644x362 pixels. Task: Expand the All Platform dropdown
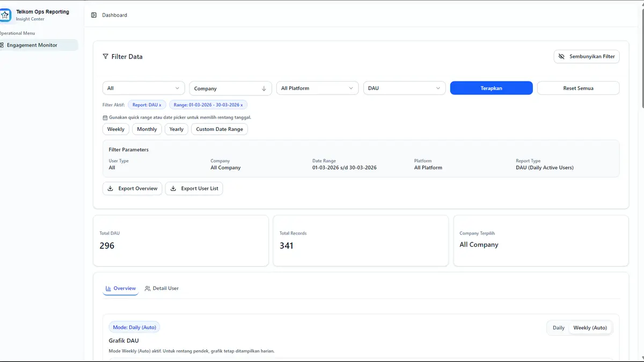pyautogui.click(x=318, y=88)
